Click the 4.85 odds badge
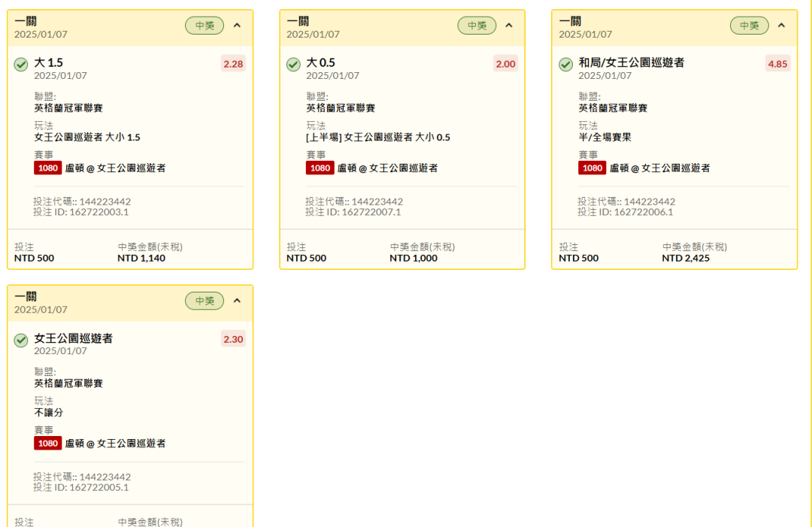Viewport: 812px width, 527px height. pos(778,64)
